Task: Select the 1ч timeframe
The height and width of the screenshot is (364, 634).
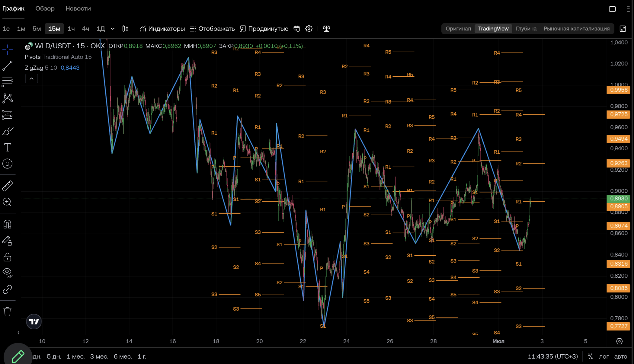Action: pyautogui.click(x=71, y=29)
